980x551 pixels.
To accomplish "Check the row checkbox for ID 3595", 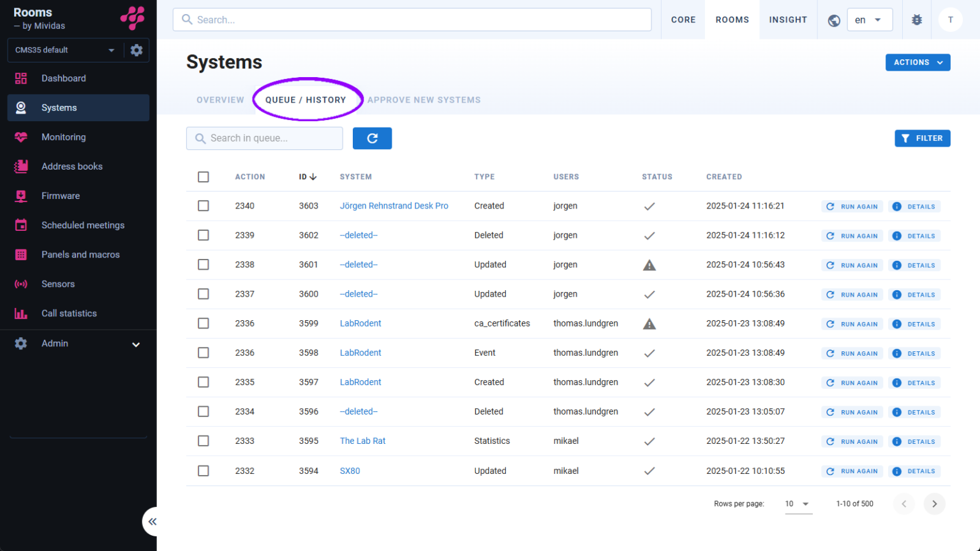I will (x=204, y=441).
